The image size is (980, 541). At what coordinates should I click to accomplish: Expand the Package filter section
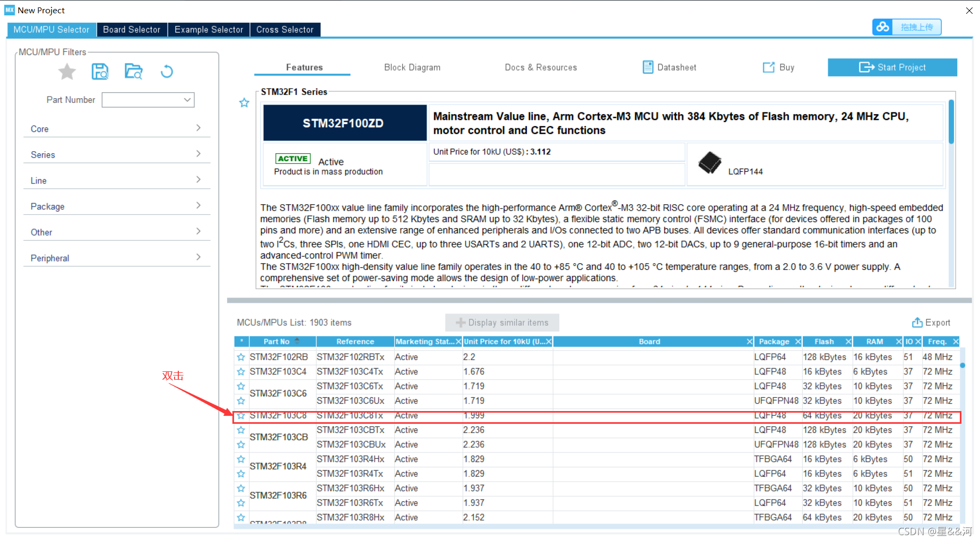pos(117,206)
